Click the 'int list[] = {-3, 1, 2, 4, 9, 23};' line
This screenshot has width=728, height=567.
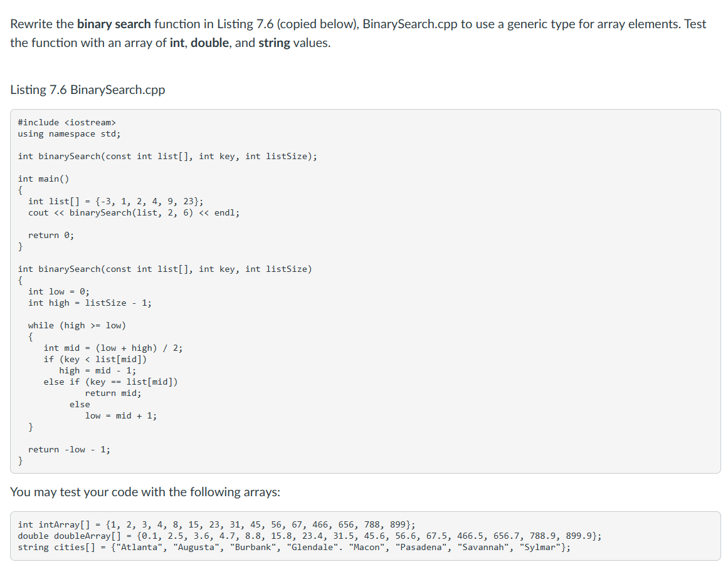(115, 201)
